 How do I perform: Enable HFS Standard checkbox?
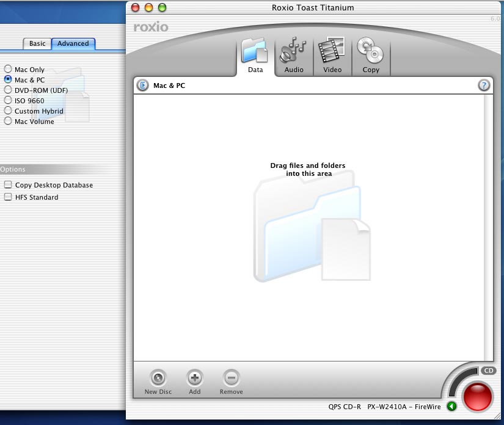[8, 197]
